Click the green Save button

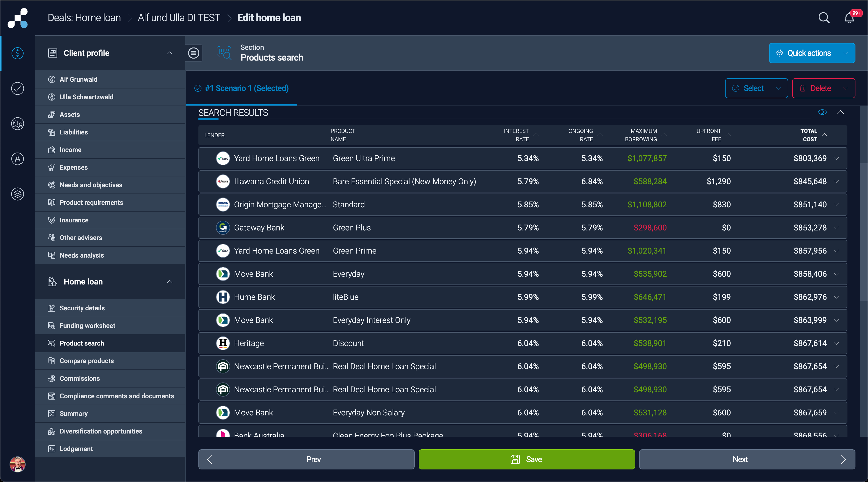(527, 459)
